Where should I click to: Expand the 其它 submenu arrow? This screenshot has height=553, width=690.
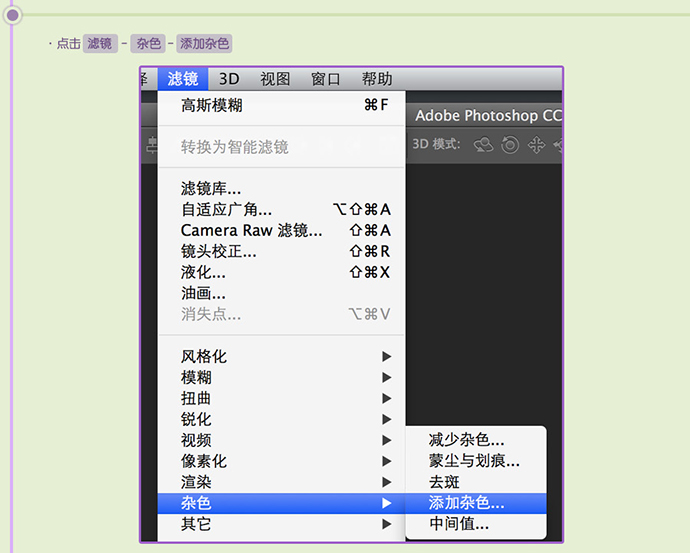point(386,524)
